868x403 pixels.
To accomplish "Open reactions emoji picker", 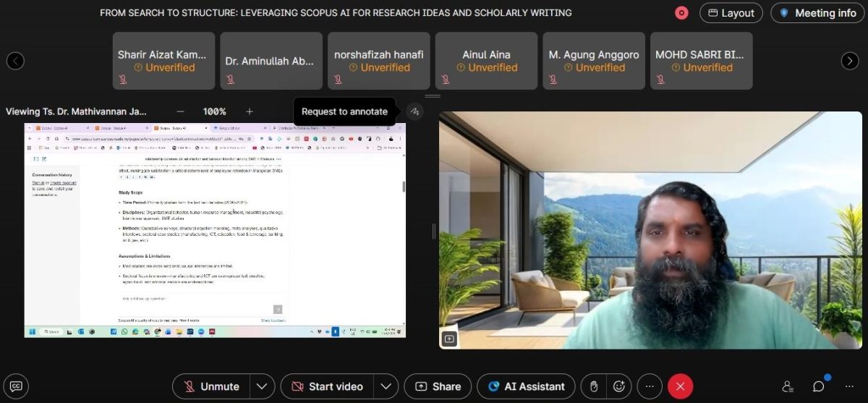I will click(x=619, y=386).
